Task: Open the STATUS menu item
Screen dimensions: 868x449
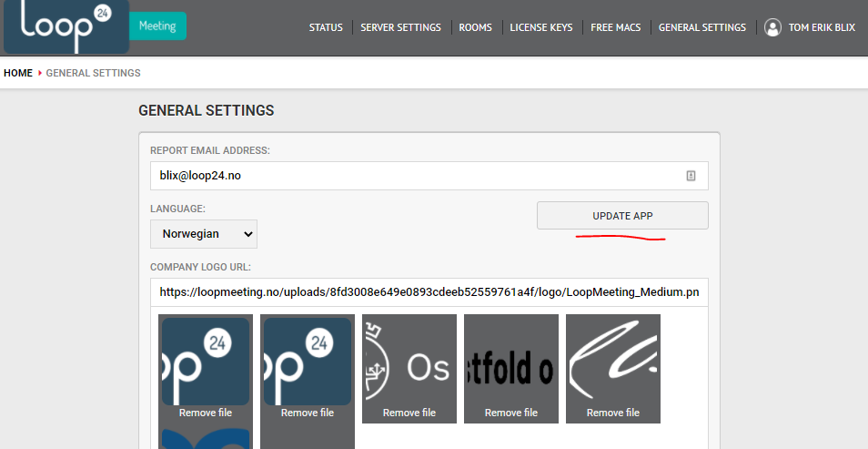Action: coord(326,27)
